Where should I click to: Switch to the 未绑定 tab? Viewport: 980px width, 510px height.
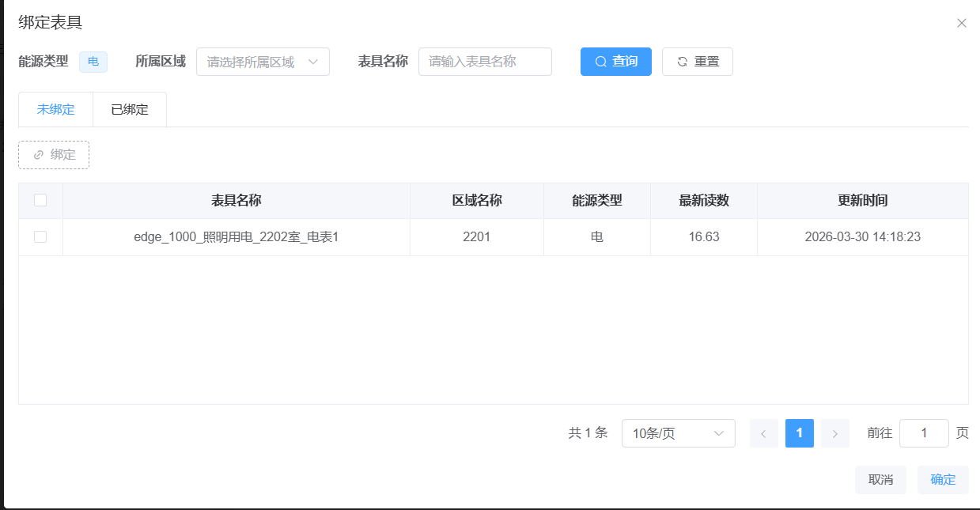[55, 110]
